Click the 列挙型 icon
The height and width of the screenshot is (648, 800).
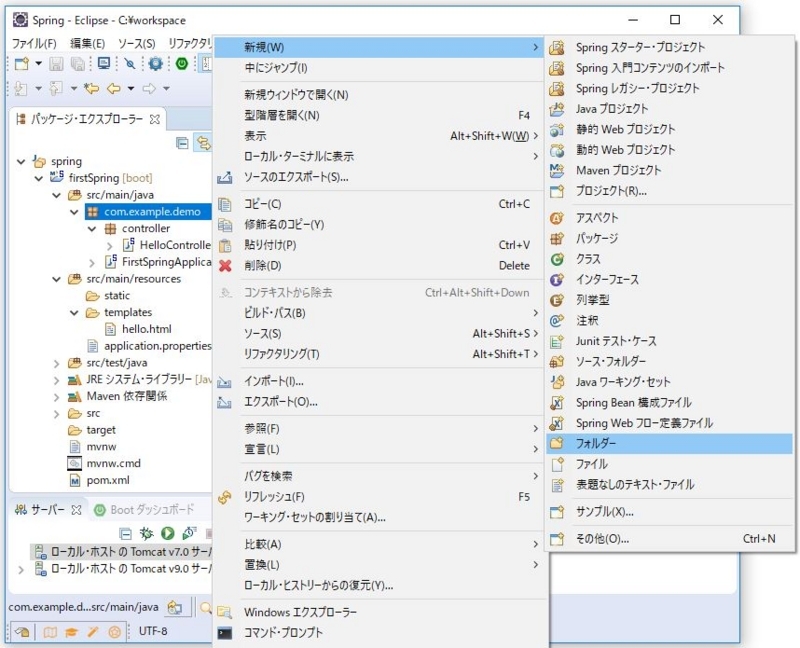tap(557, 300)
